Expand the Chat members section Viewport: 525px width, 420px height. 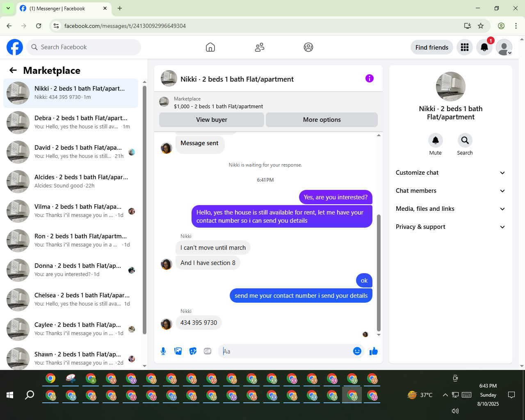pyautogui.click(x=451, y=191)
